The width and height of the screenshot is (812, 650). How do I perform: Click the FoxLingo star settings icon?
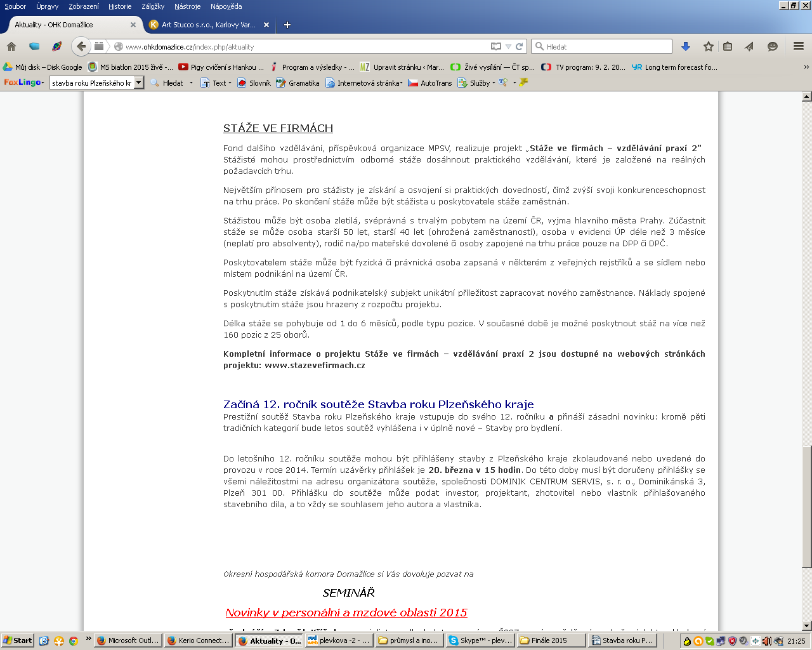pos(523,83)
